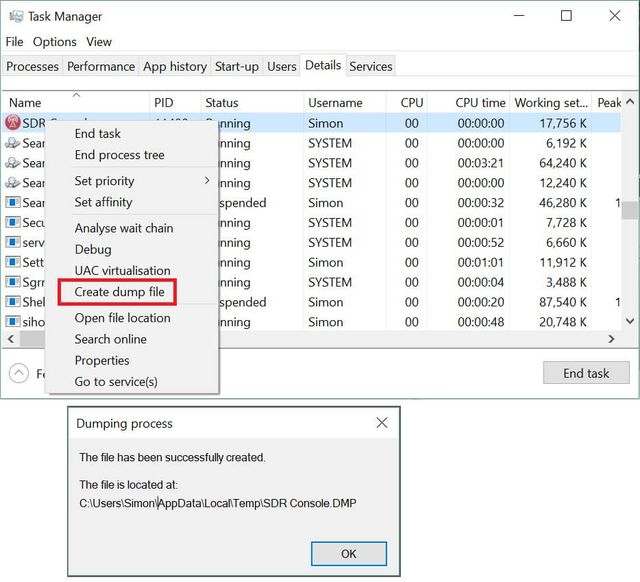This screenshot has height=582, width=640.
Task: Expand the Set priority submenu
Action: tap(131, 181)
